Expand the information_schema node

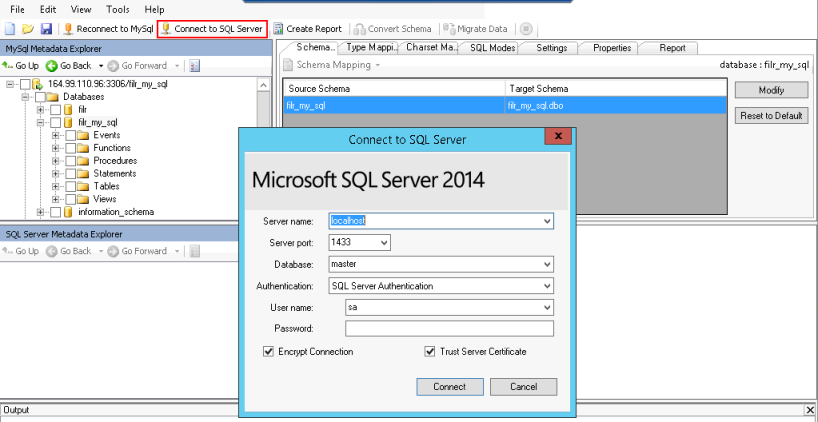[40, 212]
